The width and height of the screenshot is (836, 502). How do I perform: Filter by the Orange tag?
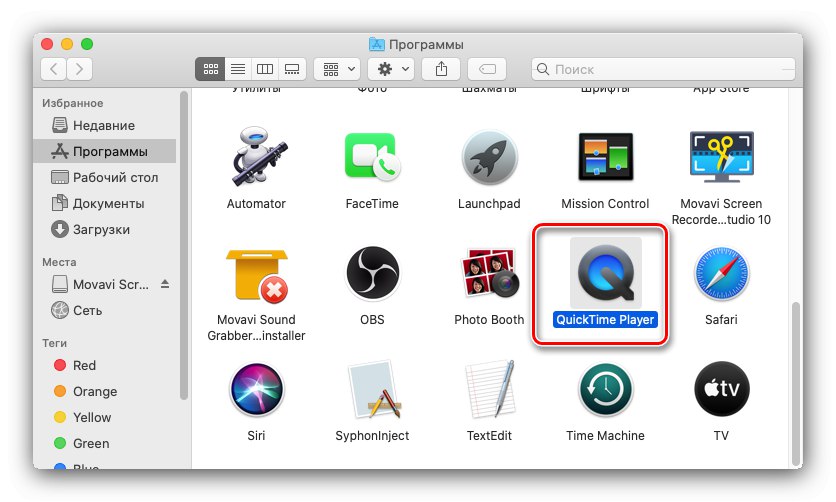(104, 392)
